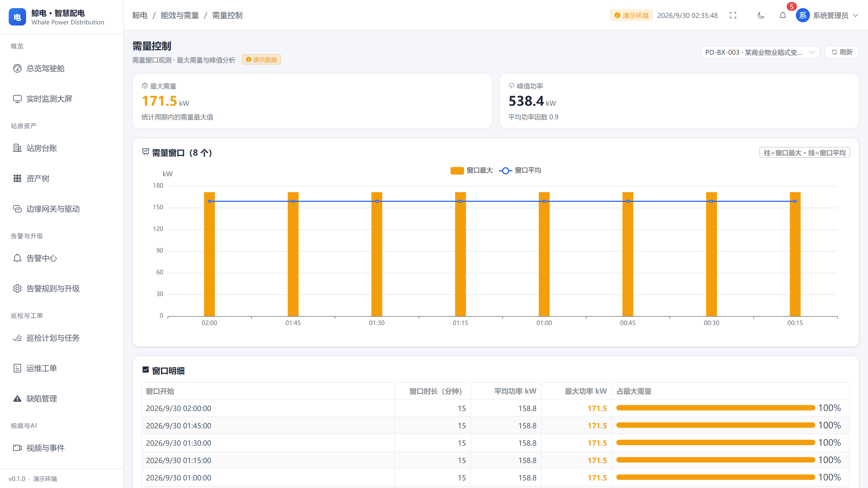Viewport: 868px width, 488px height.
Task: Open 告警规则与升级 menu item
Action: pos(62,289)
